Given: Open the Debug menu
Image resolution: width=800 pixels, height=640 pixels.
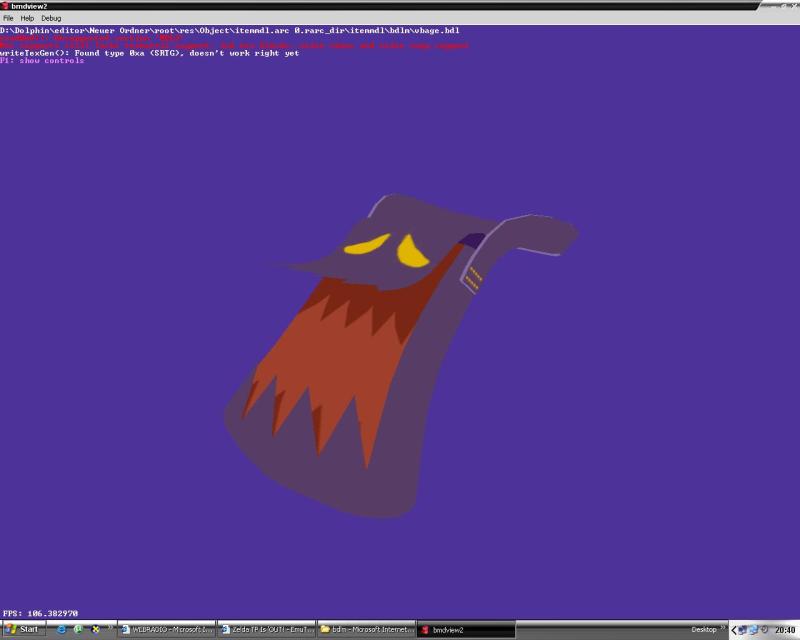Looking at the screenshot, I should pos(51,18).
